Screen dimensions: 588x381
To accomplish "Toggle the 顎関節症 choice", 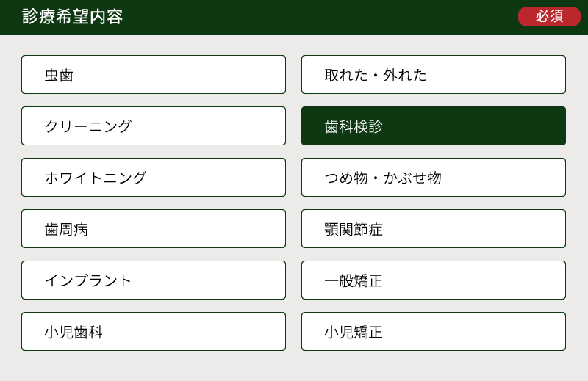I will [x=433, y=229].
